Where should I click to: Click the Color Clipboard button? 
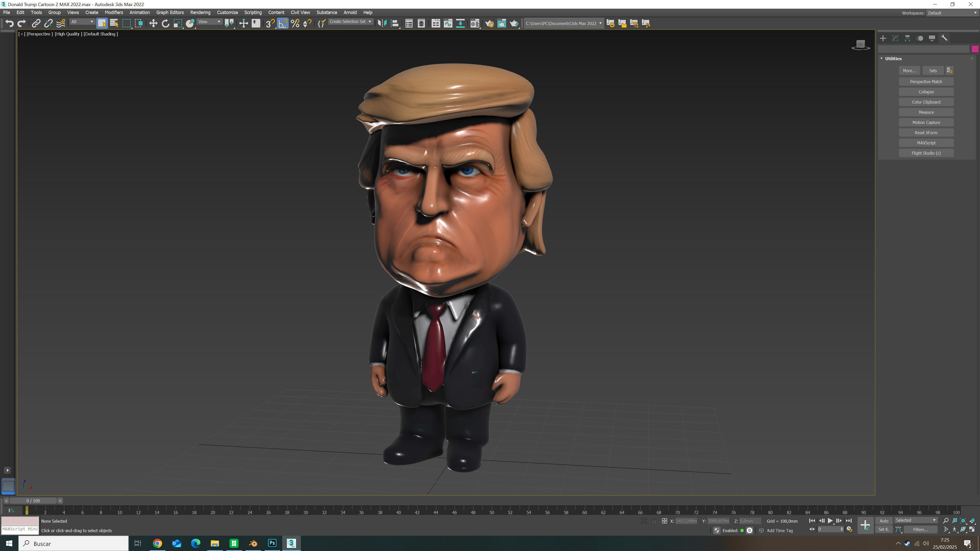926,102
